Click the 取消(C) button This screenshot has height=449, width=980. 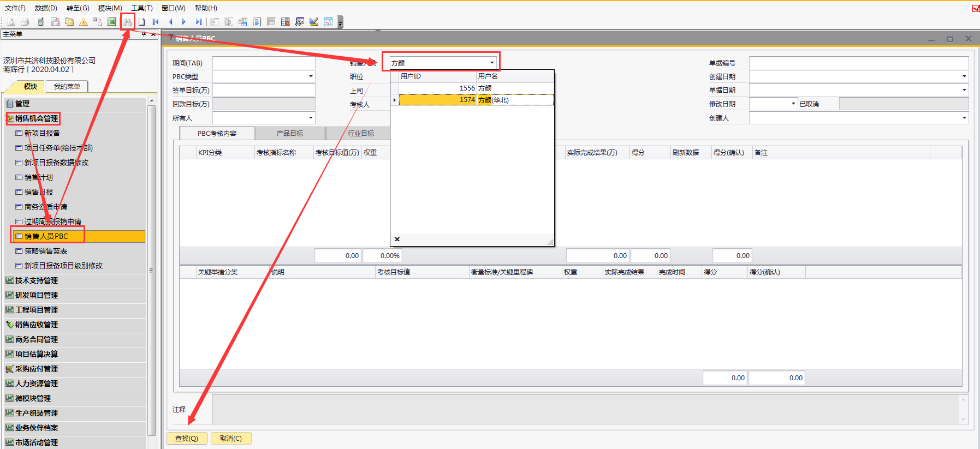click(230, 438)
